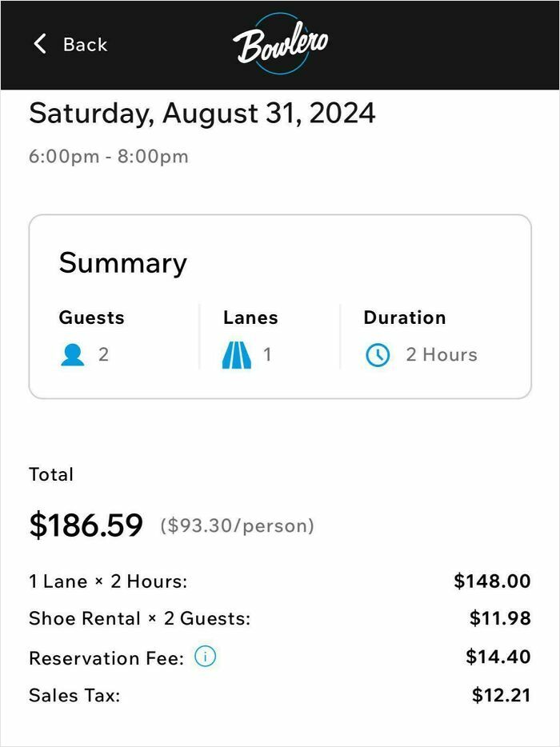Click the back arrow chevron
This screenshot has width=560, height=747.
(39, 44)
